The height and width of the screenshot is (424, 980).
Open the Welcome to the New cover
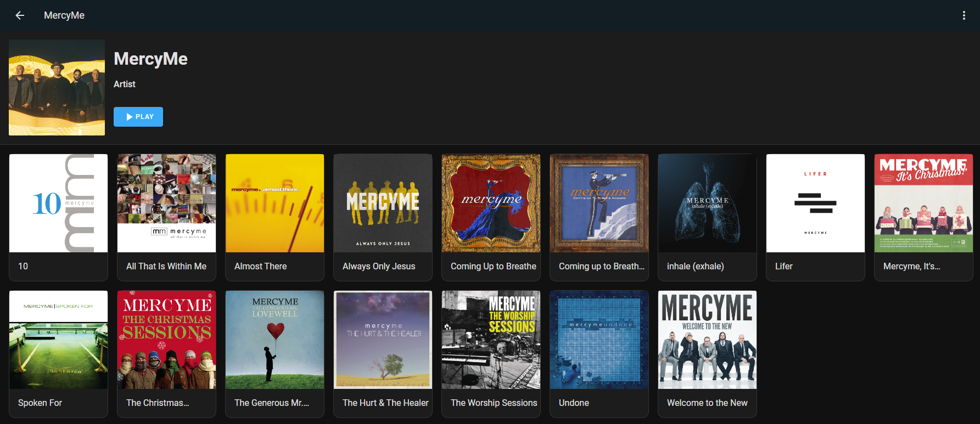[x=708, y=340]
